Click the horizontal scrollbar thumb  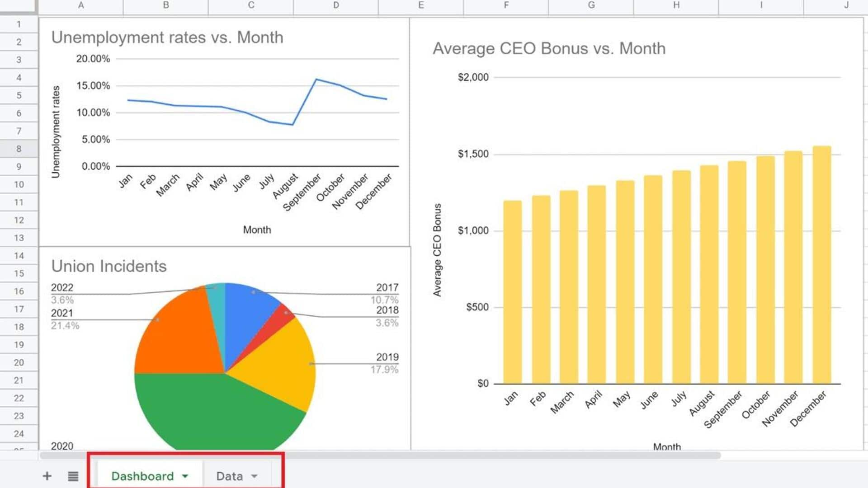point(380,455)
